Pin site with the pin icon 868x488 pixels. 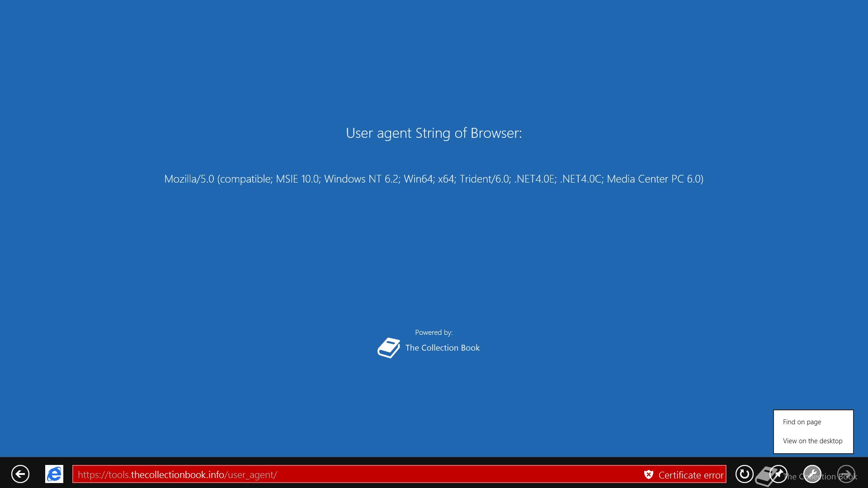778,474
